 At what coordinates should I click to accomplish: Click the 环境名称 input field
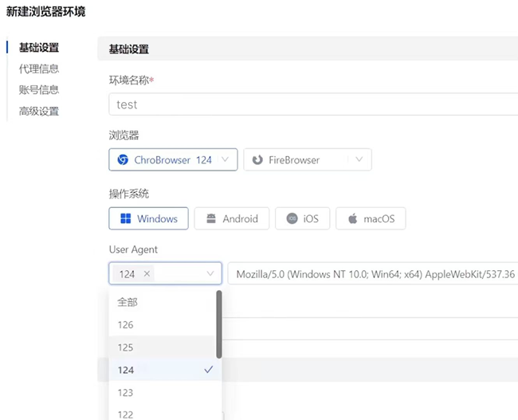[313, 104]
